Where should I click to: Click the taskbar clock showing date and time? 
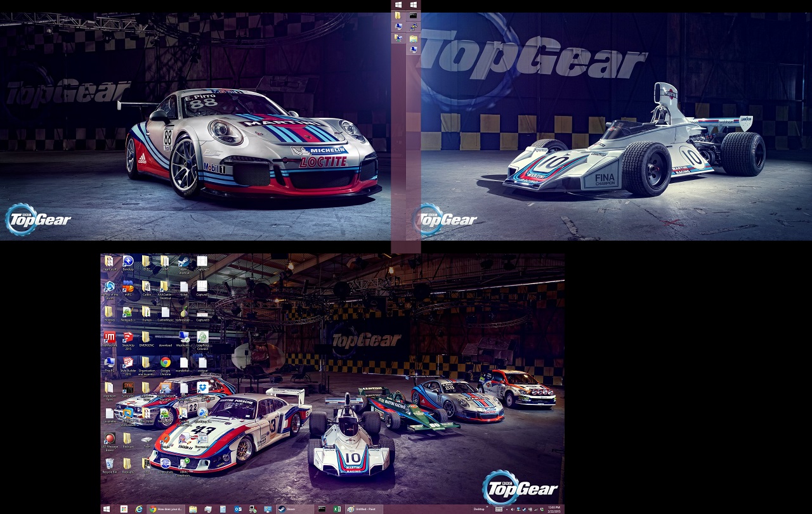point(554,509)
